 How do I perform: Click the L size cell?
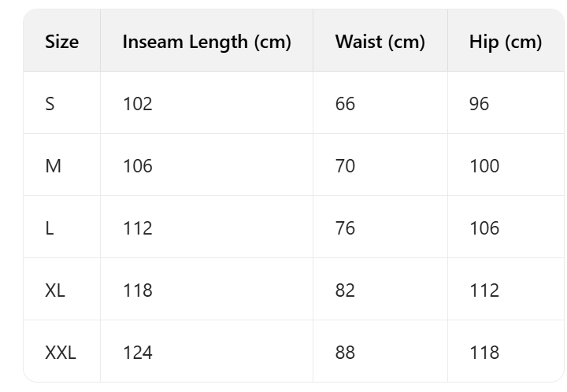coord(50,228)
